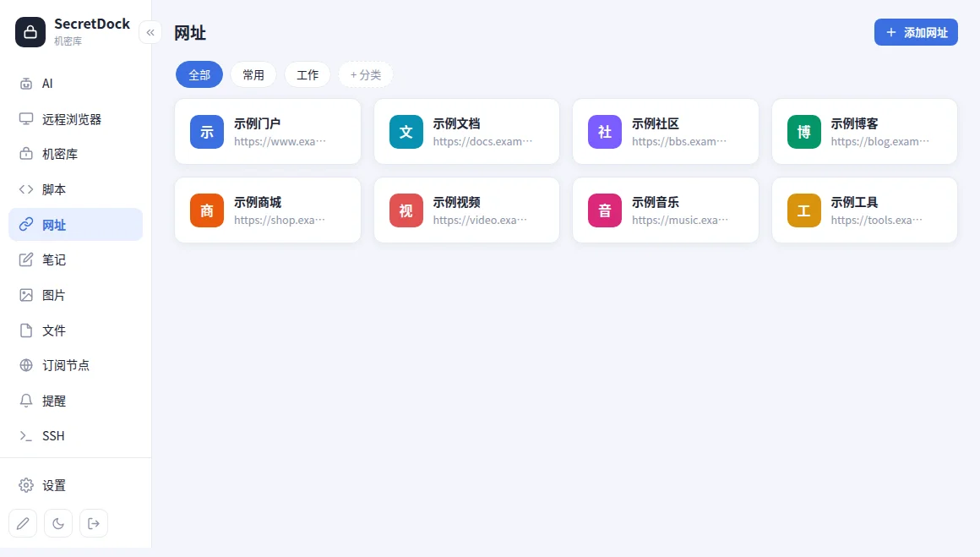Screen dimensions: 980x557
Task: Open the 示例视频 title text
Action: [x=457, y=202]
